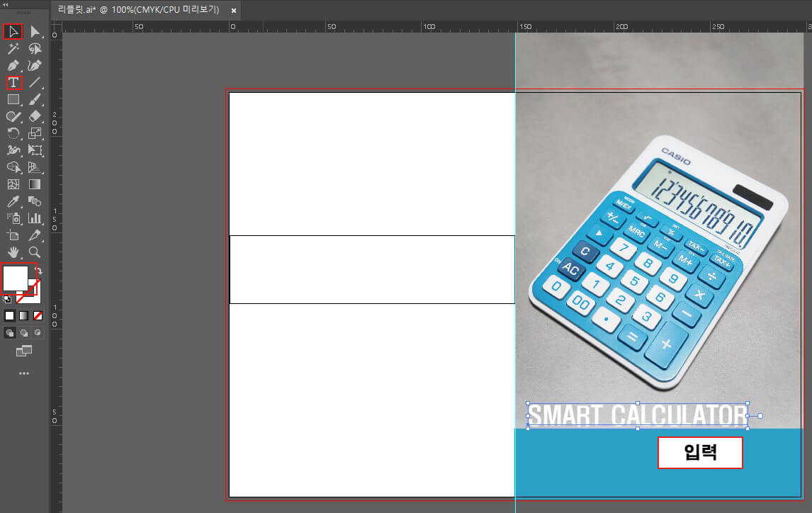The image size is (812, 513).
Task: Choose the Line Segment tool
Action: (35, 82)
